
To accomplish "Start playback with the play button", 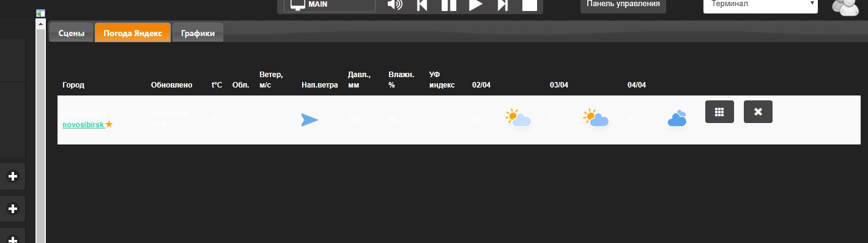I will point(476,5).
